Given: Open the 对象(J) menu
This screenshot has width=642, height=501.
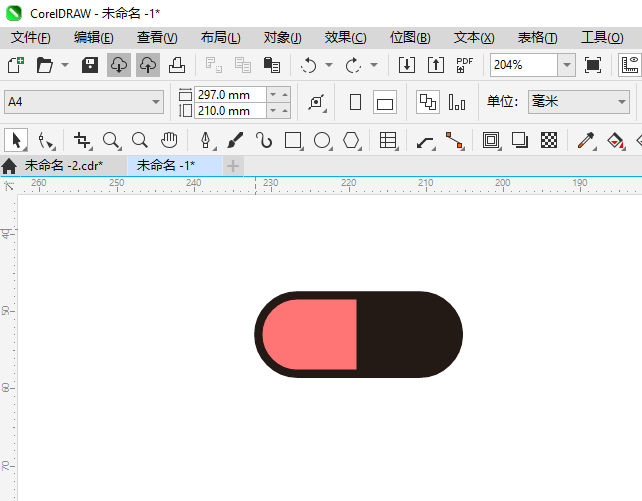Looking at the screenshot, I should (283, 38).
